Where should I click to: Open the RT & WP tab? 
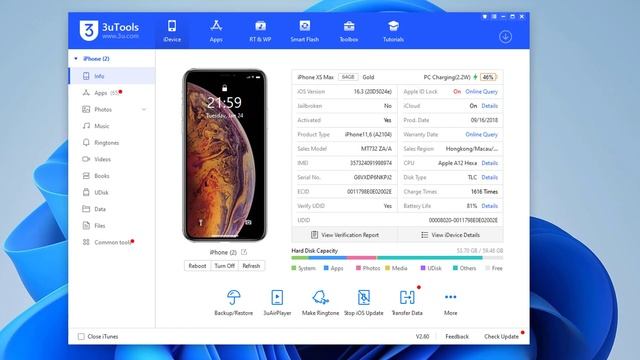260,31
